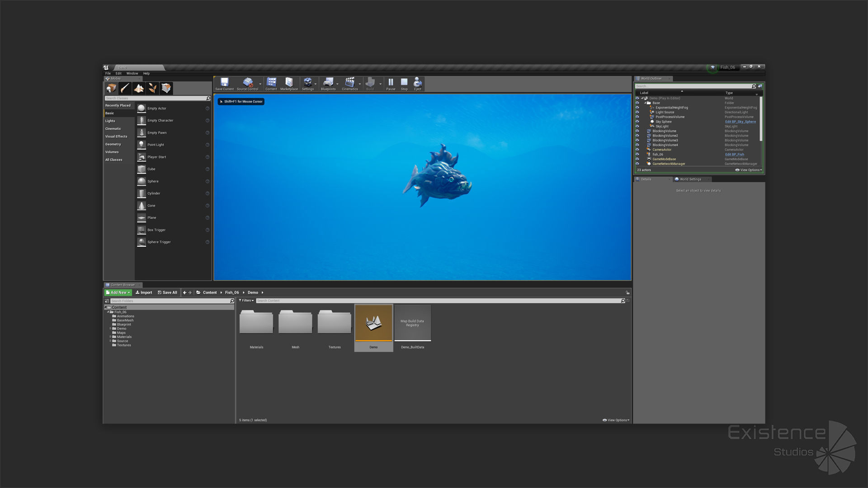Open the Blueprints toolbar icon
Screen dimensions: 868x488
(328, 84)
